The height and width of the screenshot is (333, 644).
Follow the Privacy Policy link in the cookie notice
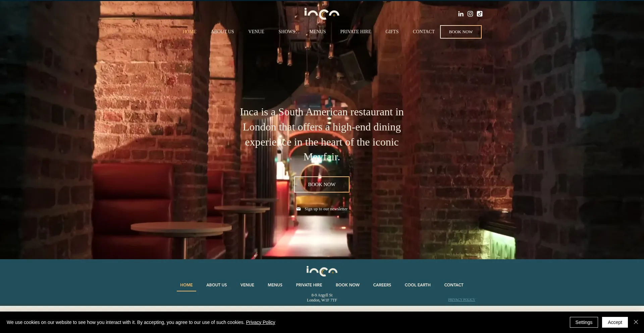pos(260,322)
